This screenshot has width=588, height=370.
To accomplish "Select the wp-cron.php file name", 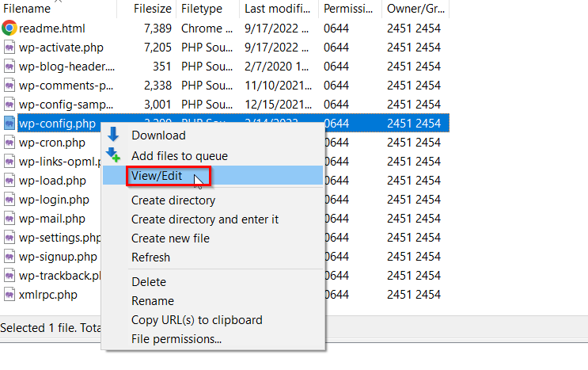I will pos(52,143).
